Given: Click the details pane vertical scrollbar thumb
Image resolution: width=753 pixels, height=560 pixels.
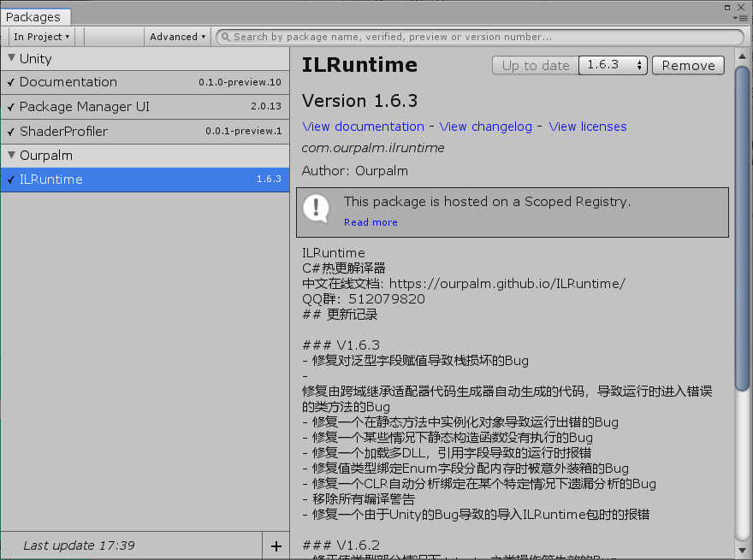Looking at the screenshot, I should pos(743,228).
